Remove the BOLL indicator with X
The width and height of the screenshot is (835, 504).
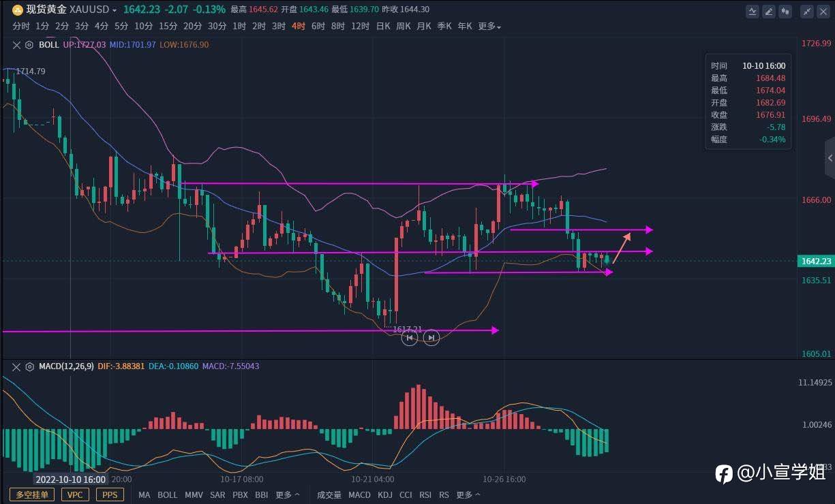17,45
